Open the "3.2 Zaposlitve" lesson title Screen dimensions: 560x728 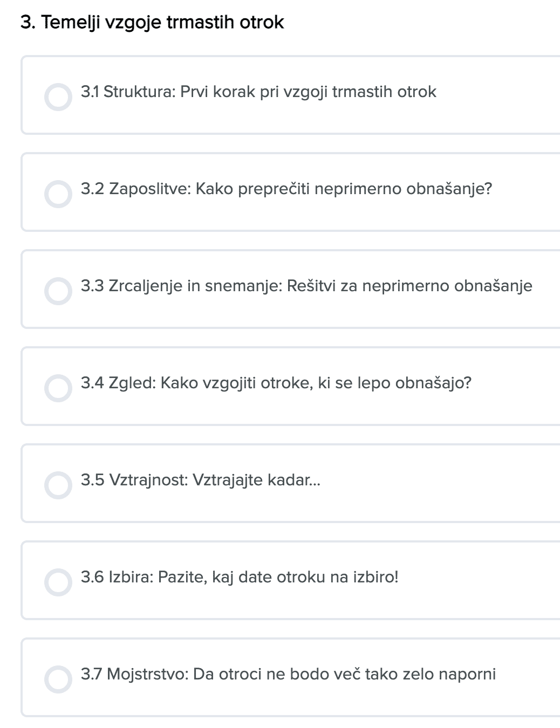pos(286,189)
